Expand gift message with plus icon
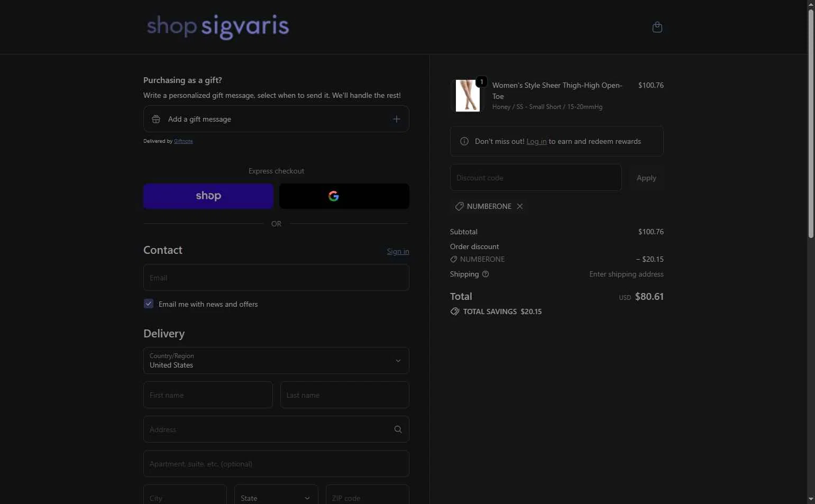The width and height of the screenshot is (815, 504). point(397,119)
